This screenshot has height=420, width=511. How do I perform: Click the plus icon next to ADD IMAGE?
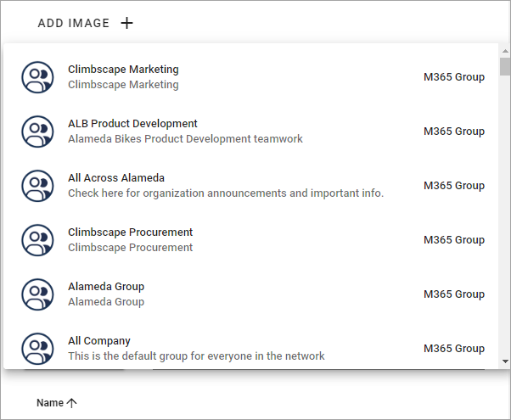pos(126,23)
